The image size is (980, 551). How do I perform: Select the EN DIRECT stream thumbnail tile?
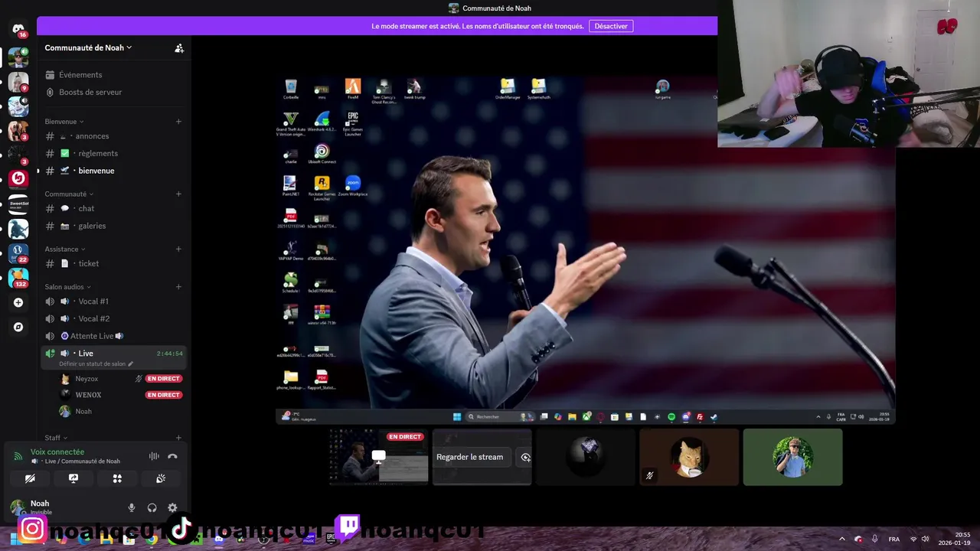point(378,457)
